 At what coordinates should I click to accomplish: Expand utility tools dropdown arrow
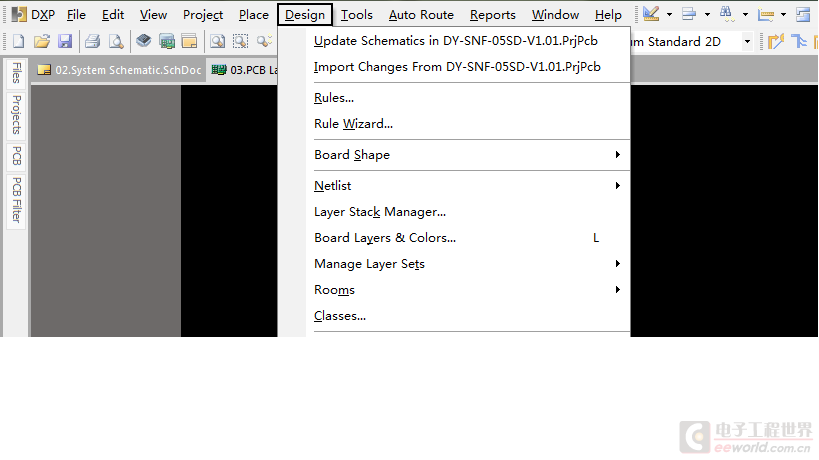tap(669, 15)
